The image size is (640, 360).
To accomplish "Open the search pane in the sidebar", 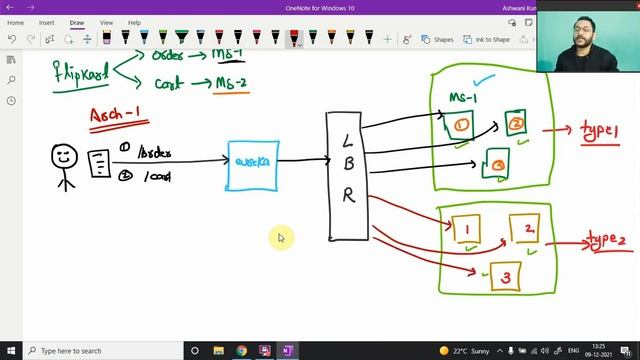I will click(11, 80).
